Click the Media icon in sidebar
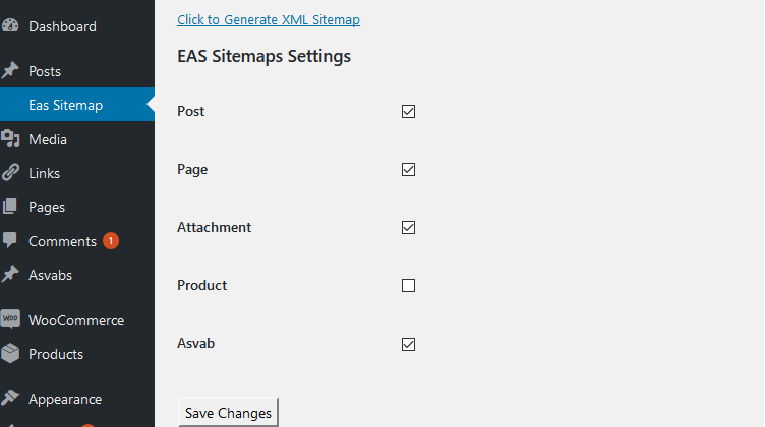Viewport: 765px width, 427px height. (10, 139)
